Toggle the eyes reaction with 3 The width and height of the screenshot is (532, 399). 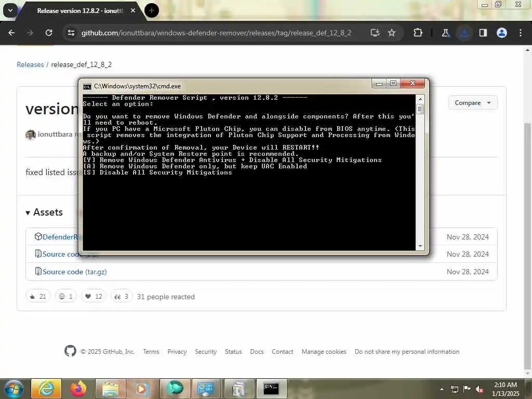(121, 296)
